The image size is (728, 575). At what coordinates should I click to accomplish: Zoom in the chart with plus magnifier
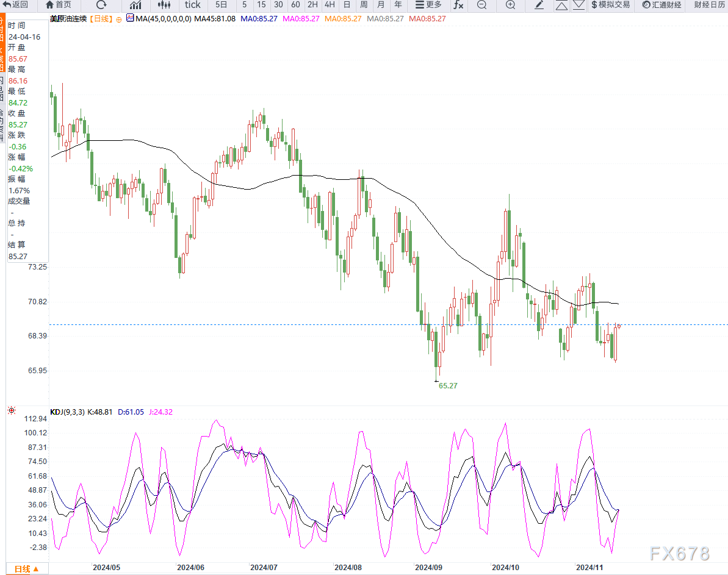point(510,5)
